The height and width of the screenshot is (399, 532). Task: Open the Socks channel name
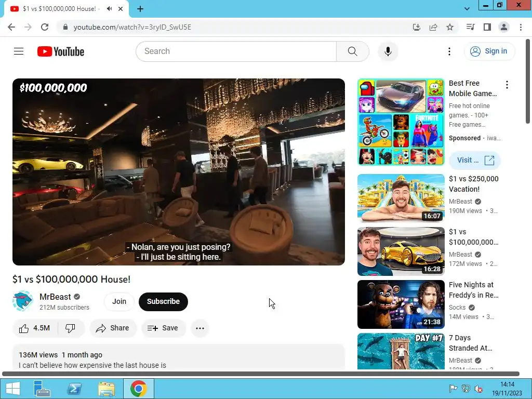pos(457,308)
